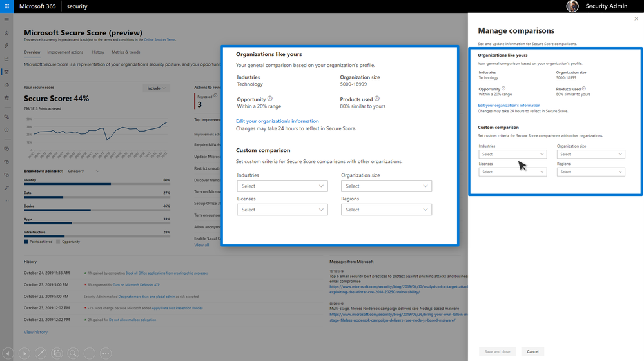Click the View all link under top improvement actions
Viewport: 644px width, 361px height.
point(201,245)
